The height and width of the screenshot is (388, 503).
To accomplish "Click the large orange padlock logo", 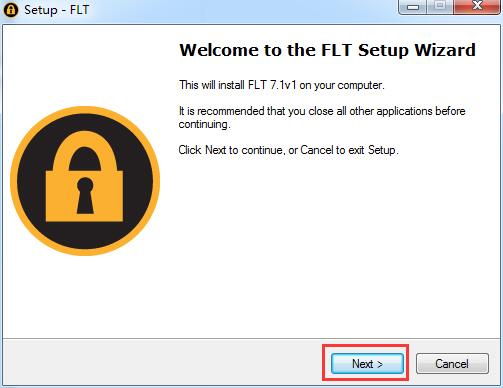I will coord(85,181).
